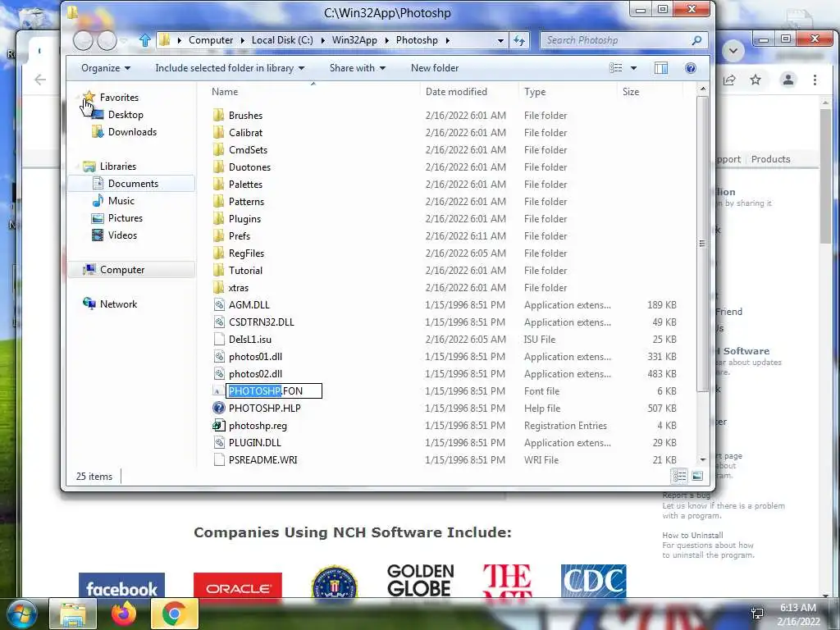Click the file list vertical scrollbar thumb
The image size is (840, 630).
click(702, 244)
